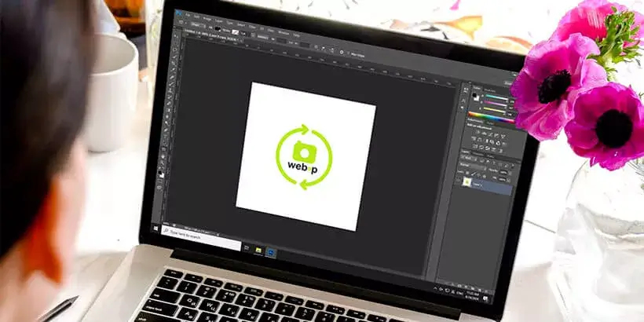Open the Help menu
Image resolution: width=644 pixels, height=322 pixels.
(x=296, y=35)
